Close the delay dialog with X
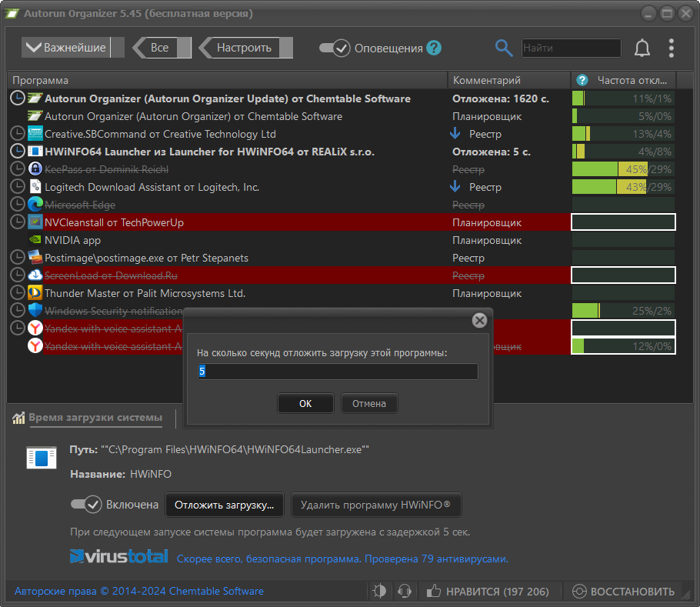Viewport: 700px width, 607px height. point(479,320)
